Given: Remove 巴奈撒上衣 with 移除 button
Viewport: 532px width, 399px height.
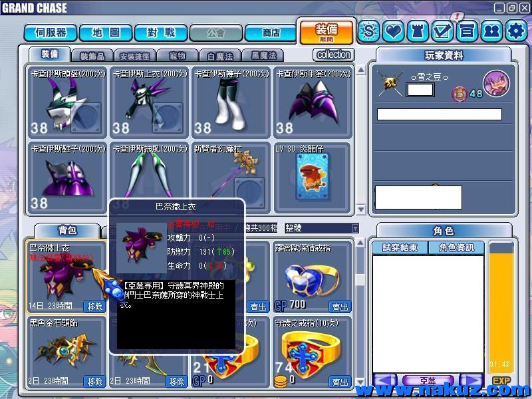Looking at the screenshot, I should click(94, 307).
